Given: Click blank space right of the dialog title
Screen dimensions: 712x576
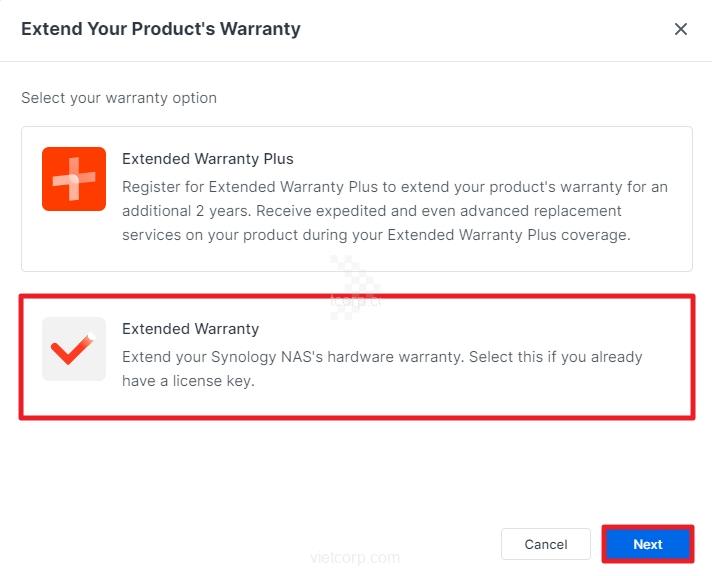Looking at the screenshot, I should coord(480,29).
